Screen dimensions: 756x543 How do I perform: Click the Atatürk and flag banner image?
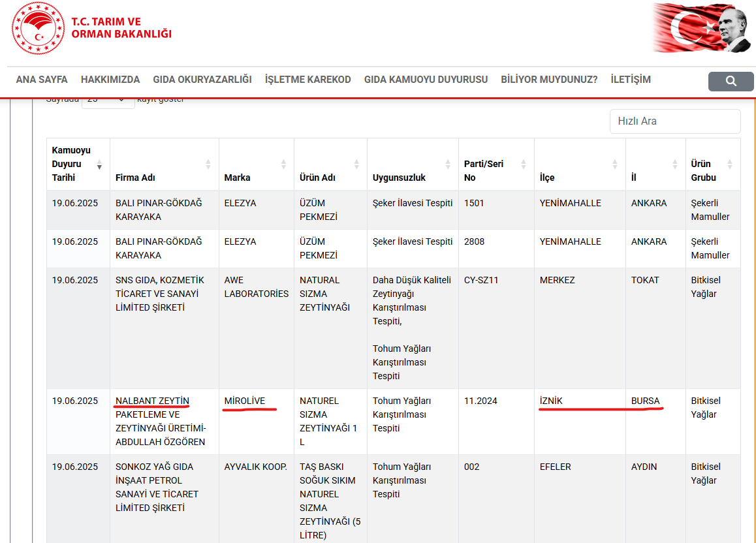click(702, 28)
